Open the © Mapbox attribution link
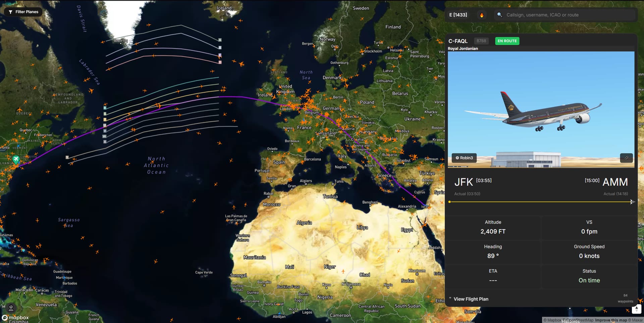The width and height of the screenshot is (644, 323). [x=552, y=320]
